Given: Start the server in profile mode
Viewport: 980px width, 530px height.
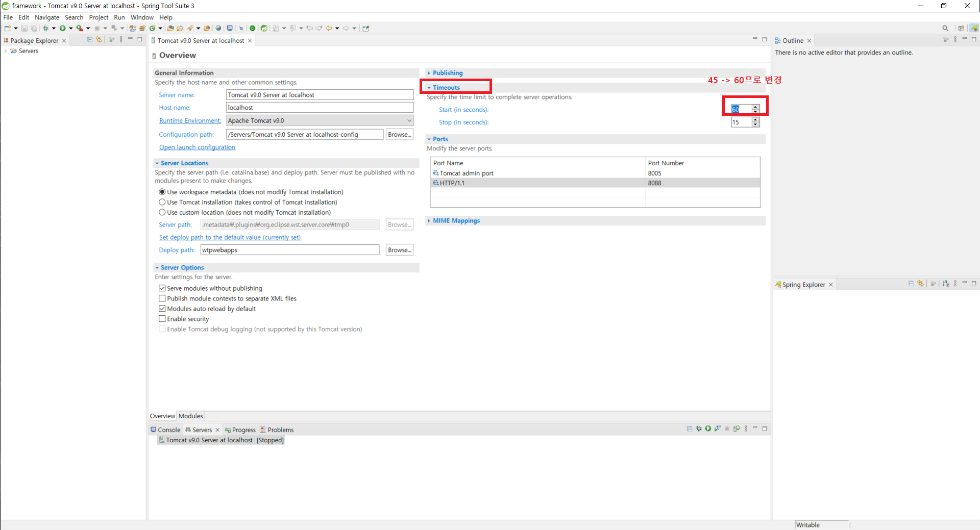Looking at the screenshot, I should click(718, 428).
